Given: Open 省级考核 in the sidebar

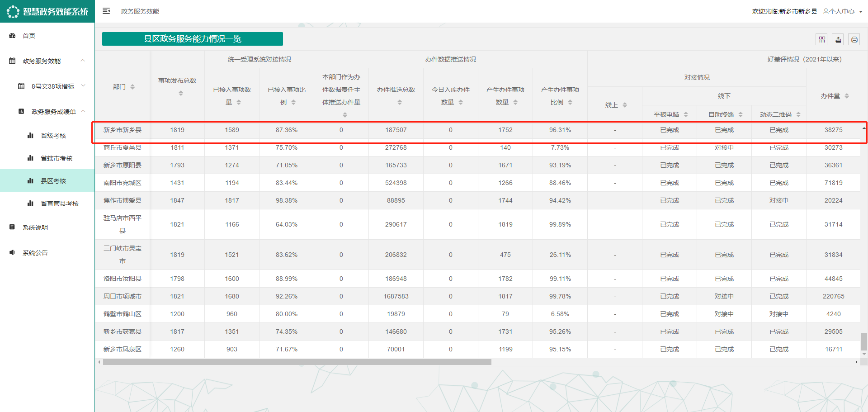Looking at the screenshot, I should click(53, 136).
